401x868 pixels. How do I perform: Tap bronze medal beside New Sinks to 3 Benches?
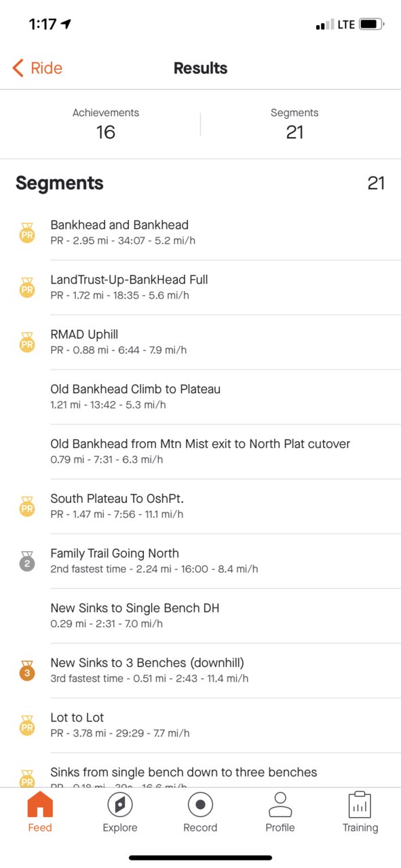pyautogui.click(x=26, y=671)
